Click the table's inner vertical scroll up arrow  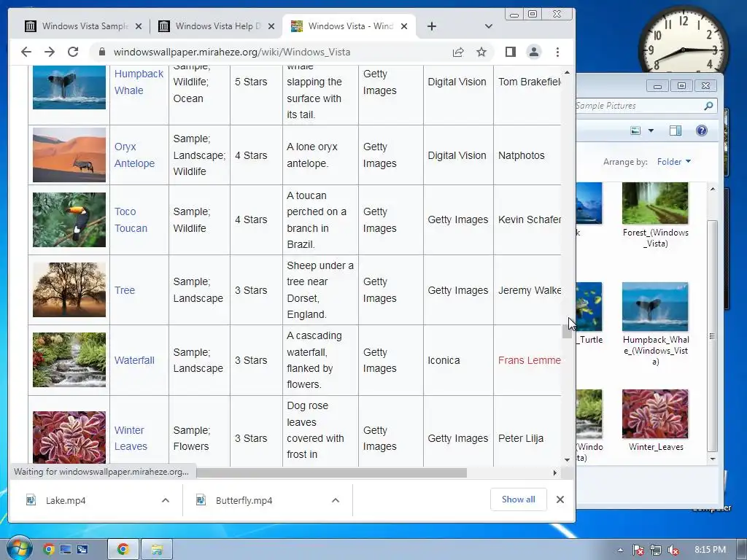coord(567,72)
